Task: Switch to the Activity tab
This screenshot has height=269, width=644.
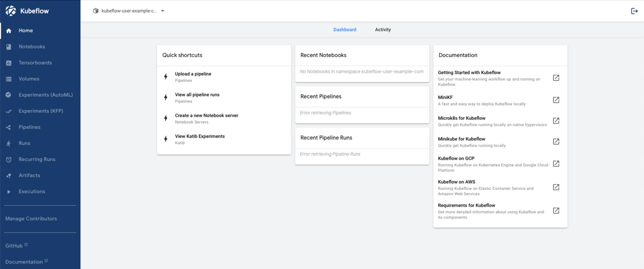Action: 383,30
